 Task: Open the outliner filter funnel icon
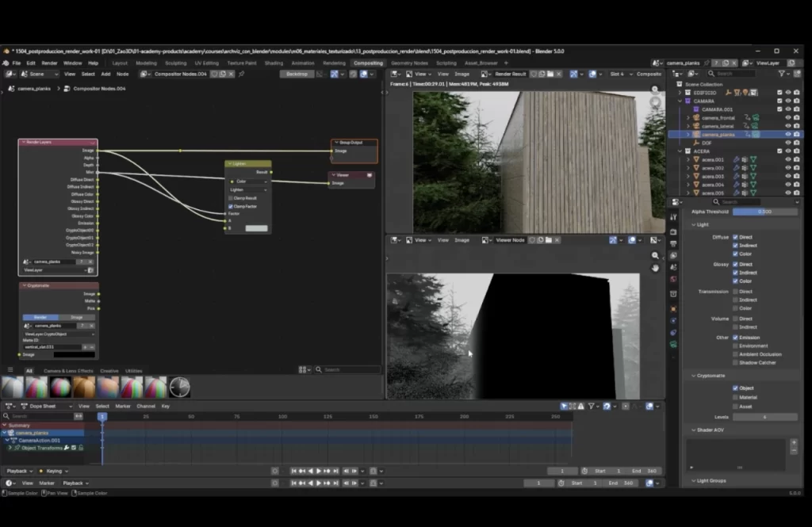coord(783,73)
